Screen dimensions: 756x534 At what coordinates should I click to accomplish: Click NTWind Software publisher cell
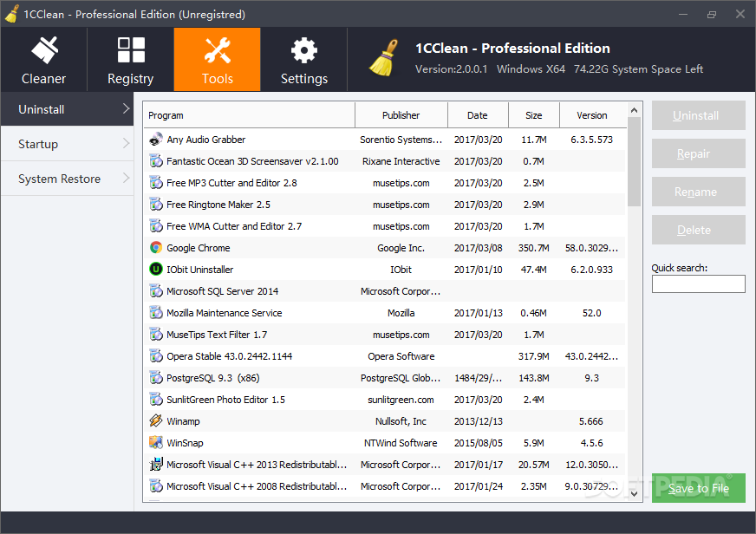(x=401, y=443)
